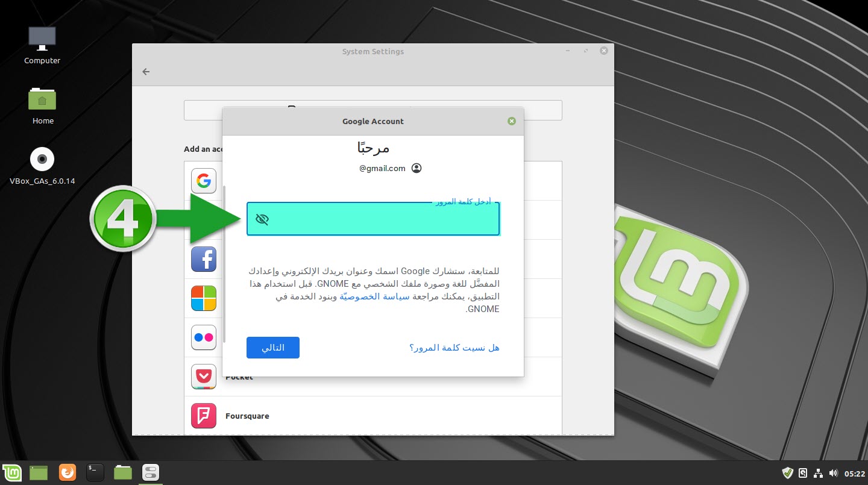This screenshot has height=485, width=868.
Task: Choose the Microsoft account icon
Action: coord(204,298)
